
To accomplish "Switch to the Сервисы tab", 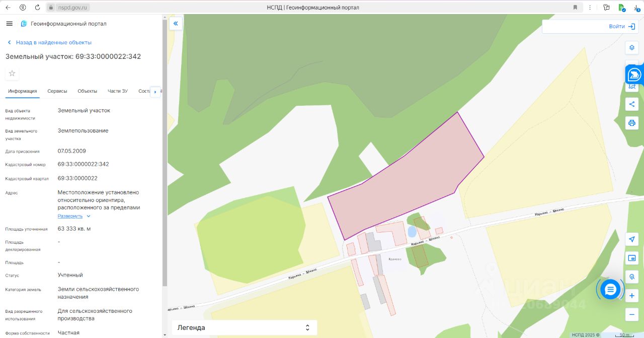I will 57,91.
